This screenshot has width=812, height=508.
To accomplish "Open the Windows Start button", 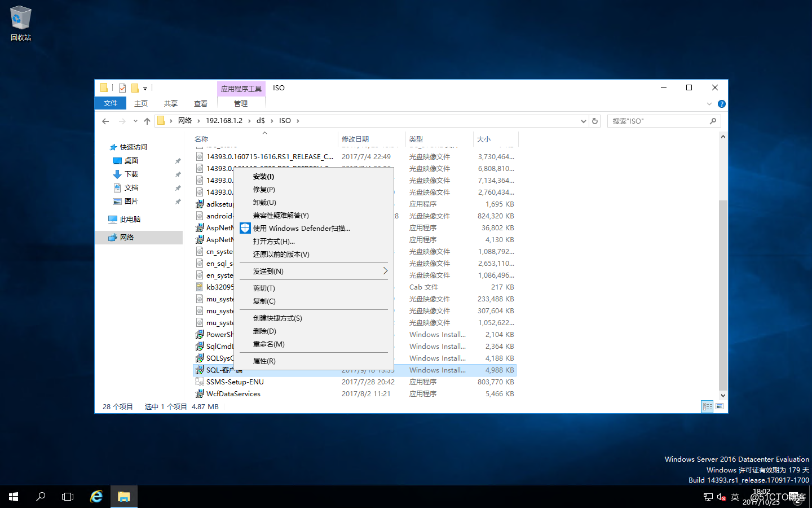I will (14, 497).
